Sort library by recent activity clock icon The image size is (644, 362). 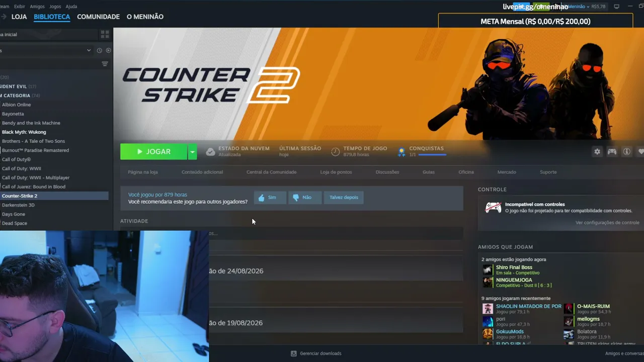(x=99, y=50)
